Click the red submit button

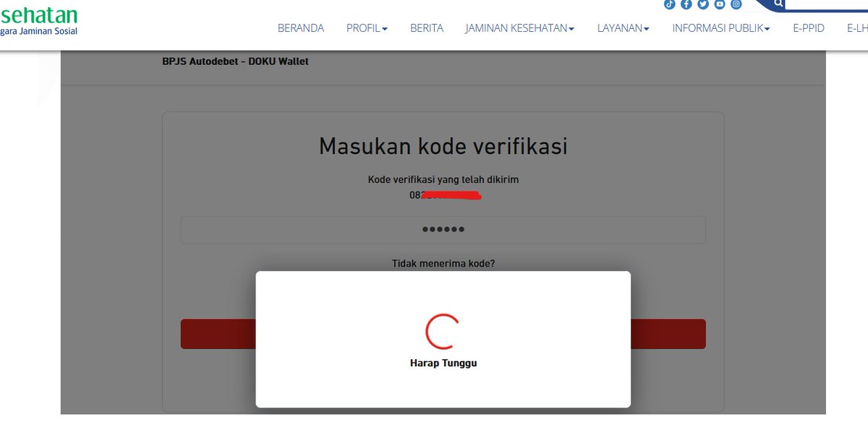pos(443,334)
